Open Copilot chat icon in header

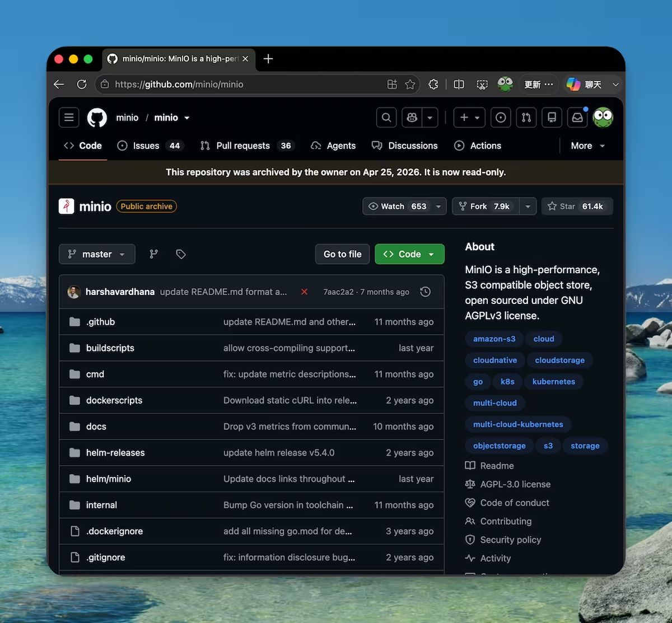pyautogui.click(x=412, y=118)
